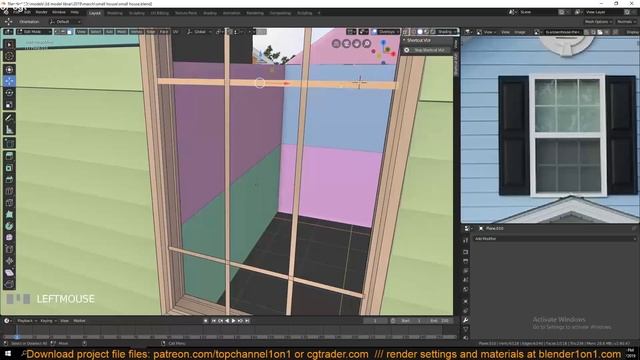Open the Edit Mode dropdown
The image size is (640, 360).
point(34,32)
